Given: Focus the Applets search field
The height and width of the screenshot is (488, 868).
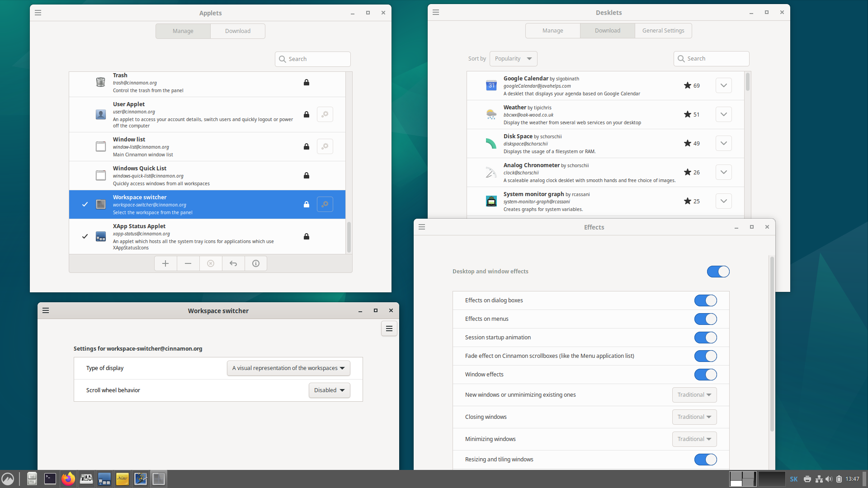Looking at the screenshot, I should [313, 59].
